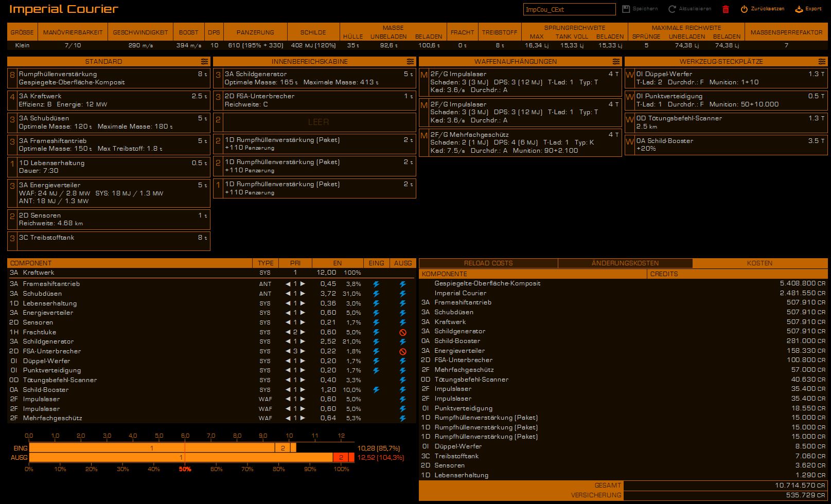Switch to KOSTEN tab

point(759,263)
